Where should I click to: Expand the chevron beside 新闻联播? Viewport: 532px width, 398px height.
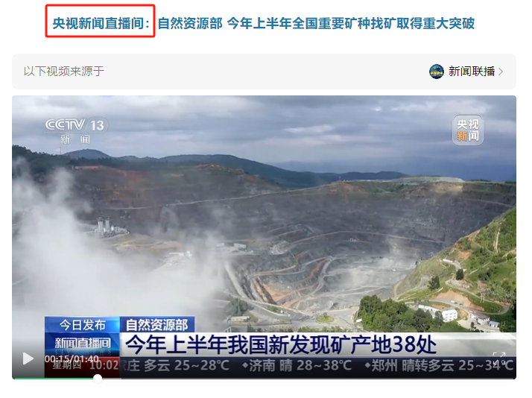(x=501, y=72)
